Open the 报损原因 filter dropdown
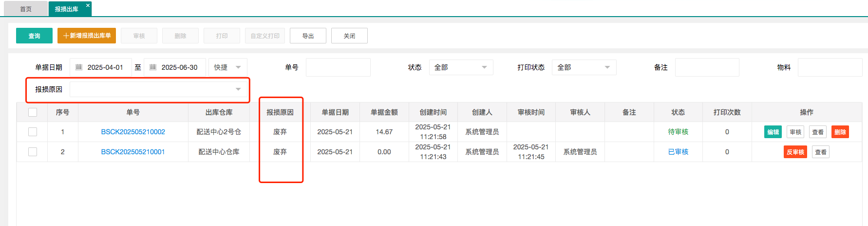The height and width of the screenshot is (226, 868). click(157, 89)
